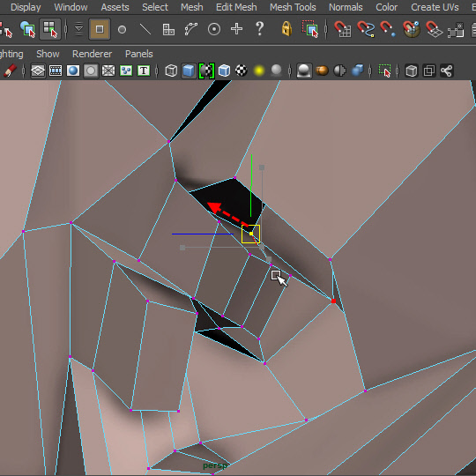Viewport: 476px width, 476px height.
Task: Open the Select menu
Action: click(155, 7)
